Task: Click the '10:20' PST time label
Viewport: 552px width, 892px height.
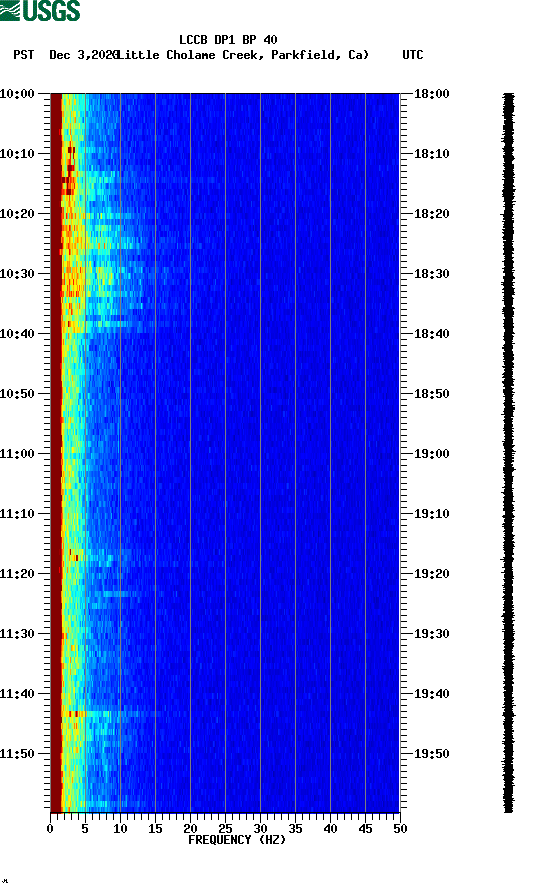Action: coord(17,214)
